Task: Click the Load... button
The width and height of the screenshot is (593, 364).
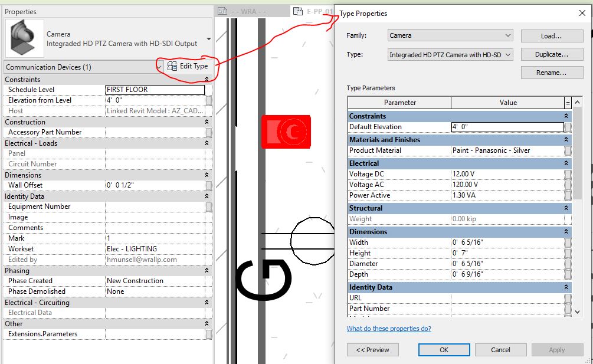Action: point(552,36)
